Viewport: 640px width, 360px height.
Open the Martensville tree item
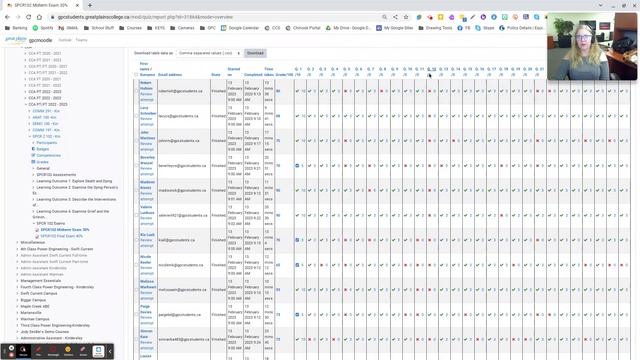click(x=31, y=313)
